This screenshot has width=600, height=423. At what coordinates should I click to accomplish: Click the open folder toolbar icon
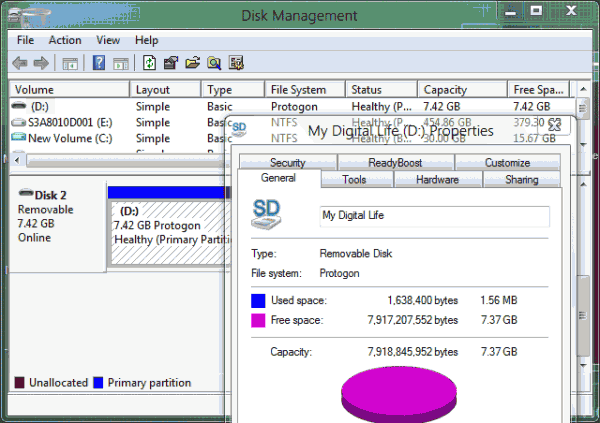coord(192,63)
